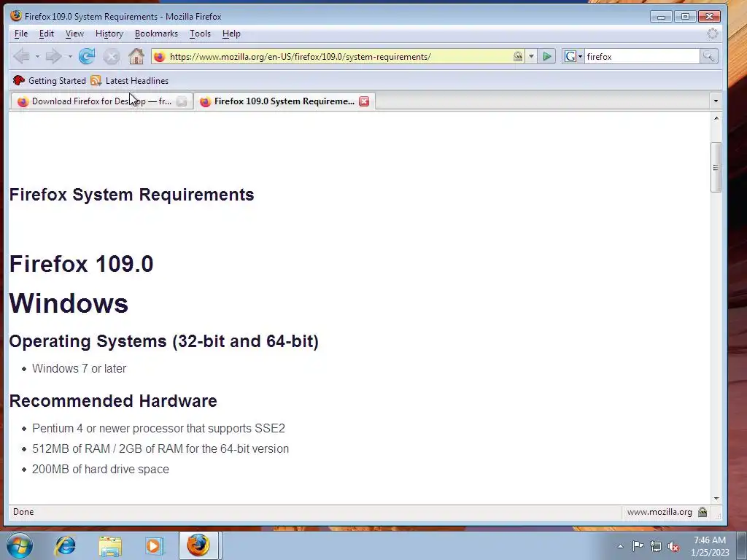Viewport: 747px width, 560px height.
Task: Open the Forward history dropdown arrow
Action: coord(70,56)
